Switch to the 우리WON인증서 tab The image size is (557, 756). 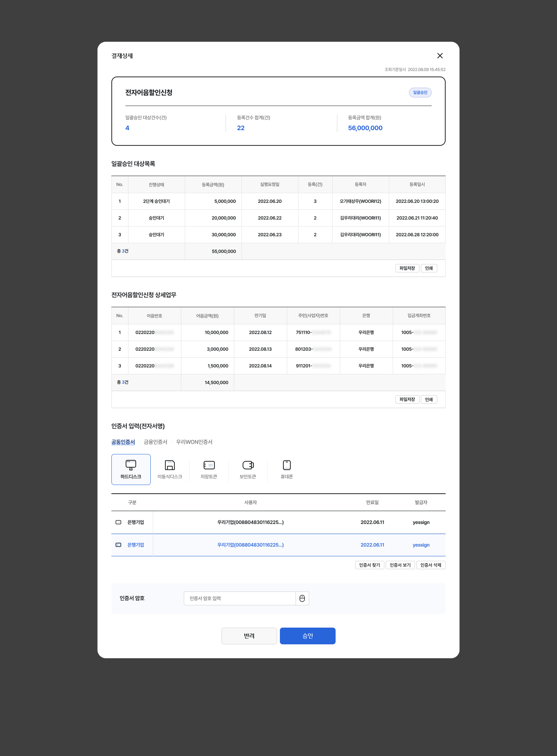coord(194,442)
